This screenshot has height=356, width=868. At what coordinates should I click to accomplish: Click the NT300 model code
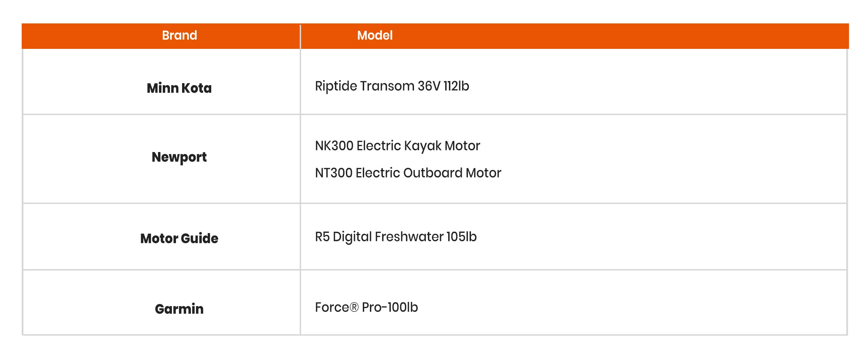tap(334, 173)
